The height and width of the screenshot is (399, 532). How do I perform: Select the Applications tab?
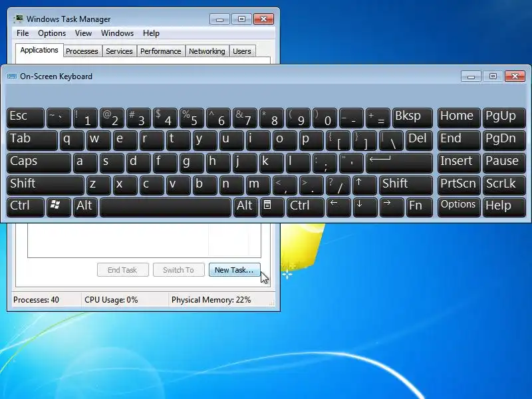tap(39, 51)
